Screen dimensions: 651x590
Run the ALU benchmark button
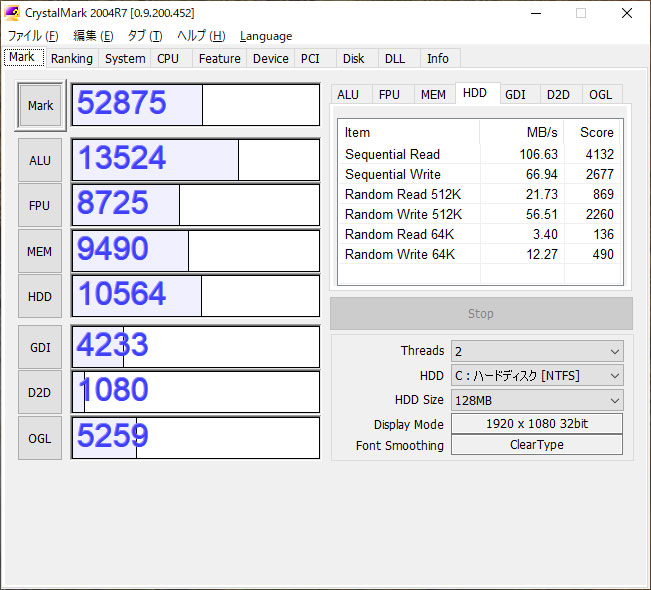click(40, 160)
